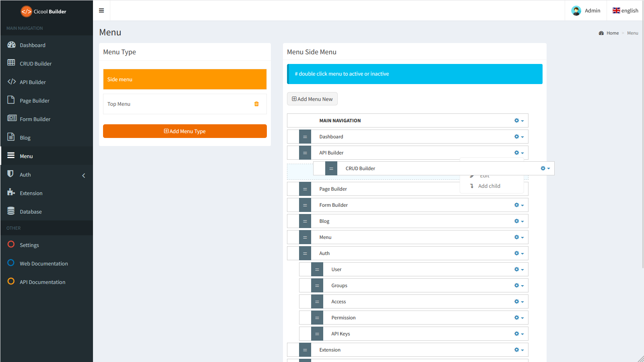Screen dimensions: 644x362
Task: Open Blog in sidebar
Action: [47, 138]
